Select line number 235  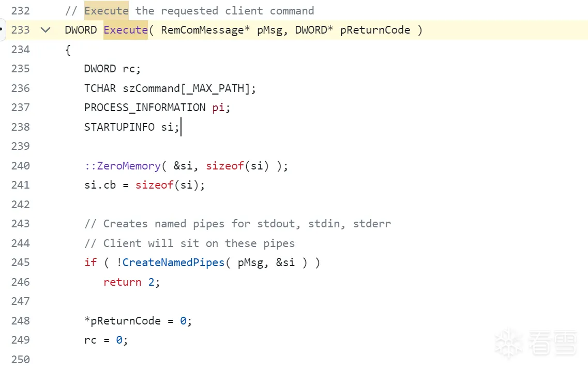point(20,69)
